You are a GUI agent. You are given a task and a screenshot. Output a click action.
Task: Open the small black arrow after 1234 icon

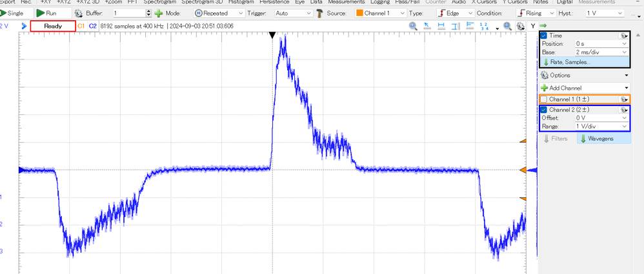tap(498, 28)
